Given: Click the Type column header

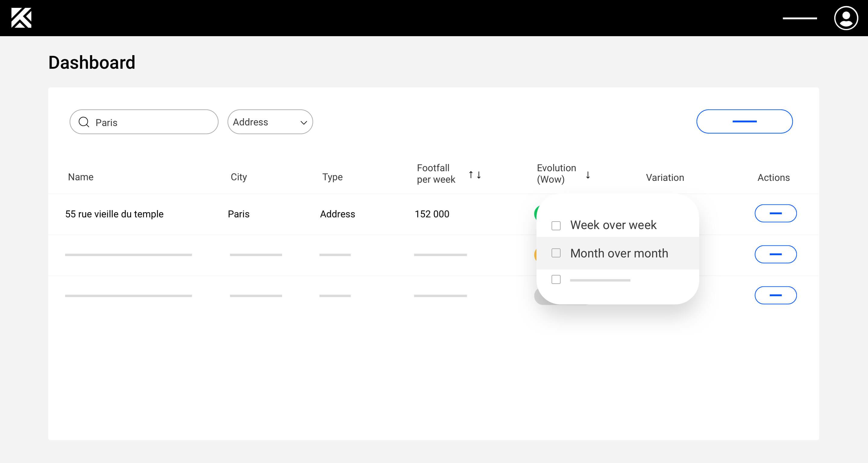Looking at the screenshot, I should click(332, 177).
